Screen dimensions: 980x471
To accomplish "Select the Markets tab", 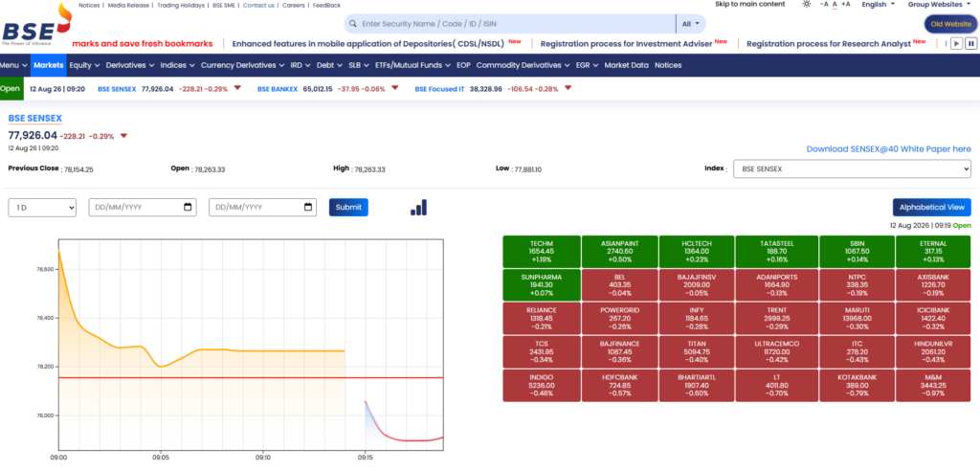I will pos(49,65).
